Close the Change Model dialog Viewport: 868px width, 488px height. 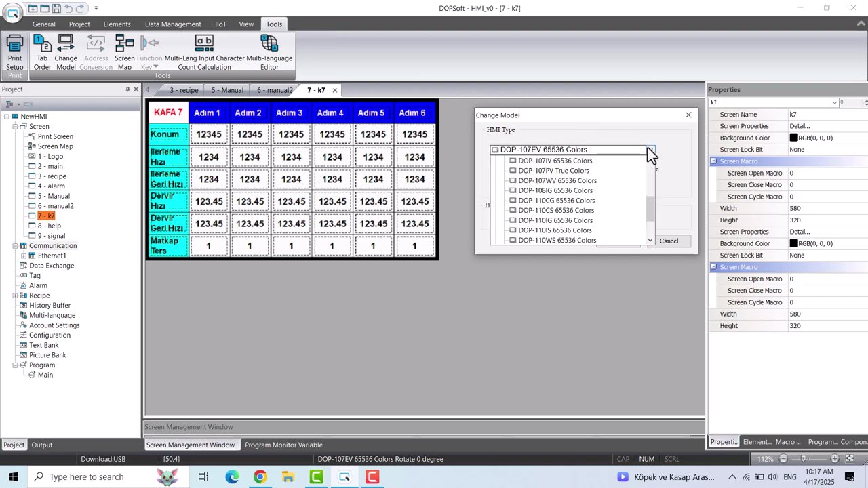tap(688, 115)
